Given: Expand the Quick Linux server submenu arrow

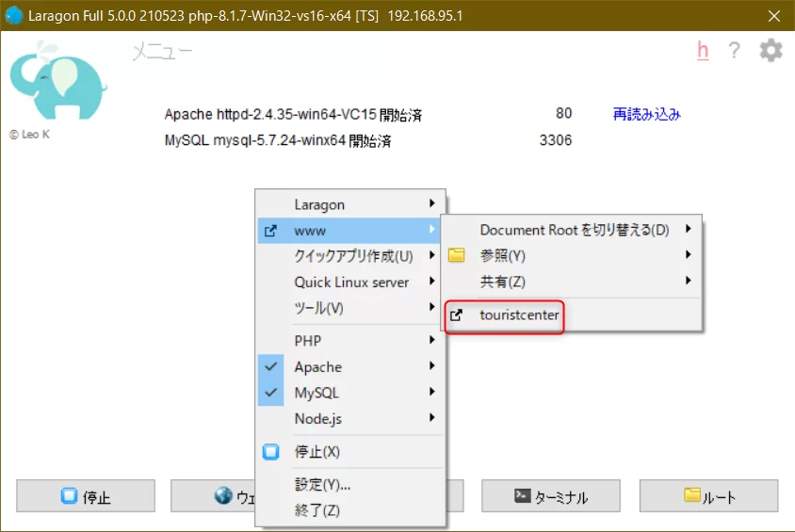Looking at the screenshot, I should [x=432, y=282].
